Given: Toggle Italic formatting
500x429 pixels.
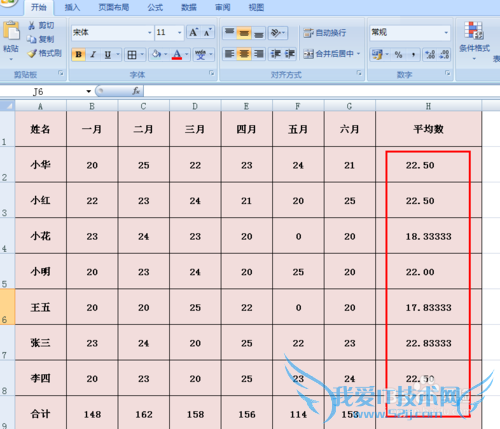Looking at the screenshot, I should 93,54.
